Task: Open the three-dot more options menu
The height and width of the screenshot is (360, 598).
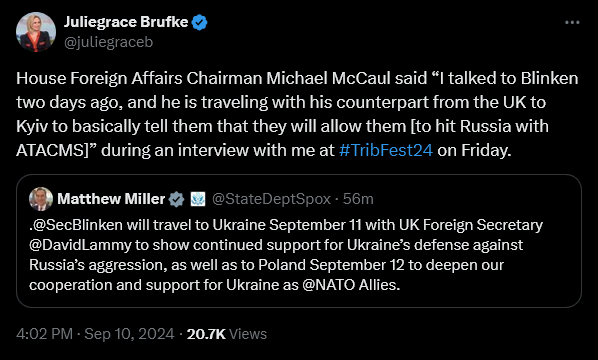Action: click(x=572, y=23)
